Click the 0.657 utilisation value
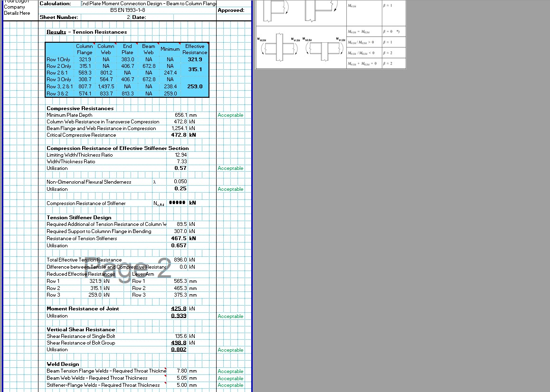Viewport: 550px width, 392px height. (179, 245)
